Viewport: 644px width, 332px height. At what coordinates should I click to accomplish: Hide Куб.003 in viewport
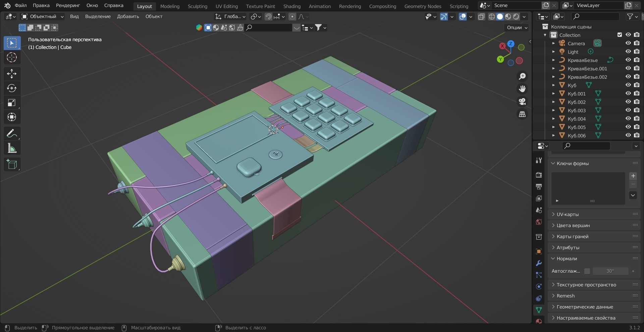(x=628, y=110)
